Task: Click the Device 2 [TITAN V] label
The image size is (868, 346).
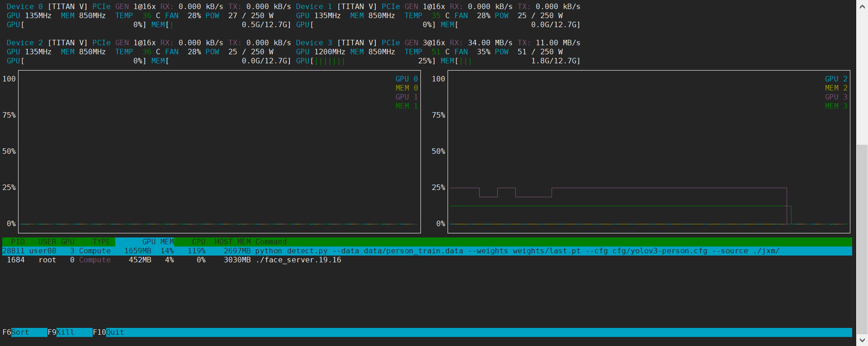Action: 47,43
